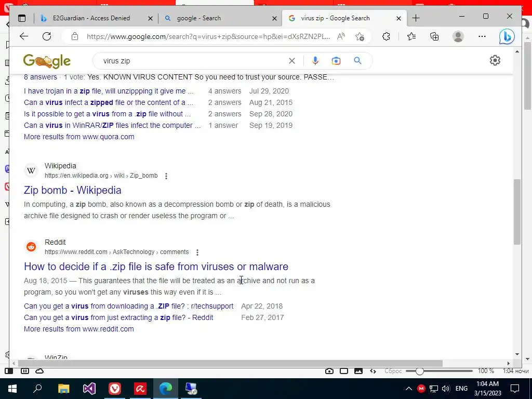This screenshot has width=532, height=399.
Task: Click the scroll down arrow of the page scrollbar
Action: click(517, 354)
